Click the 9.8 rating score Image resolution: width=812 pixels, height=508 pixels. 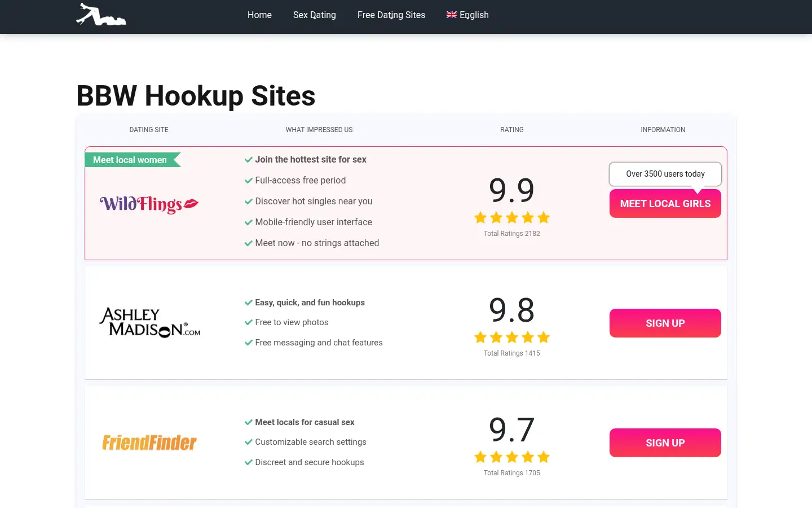coord(512,310)
